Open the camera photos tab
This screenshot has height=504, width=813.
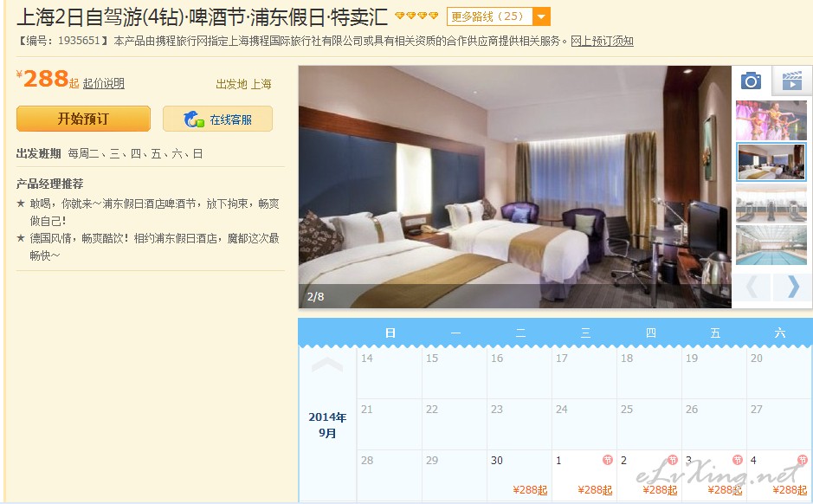(751, 81)
